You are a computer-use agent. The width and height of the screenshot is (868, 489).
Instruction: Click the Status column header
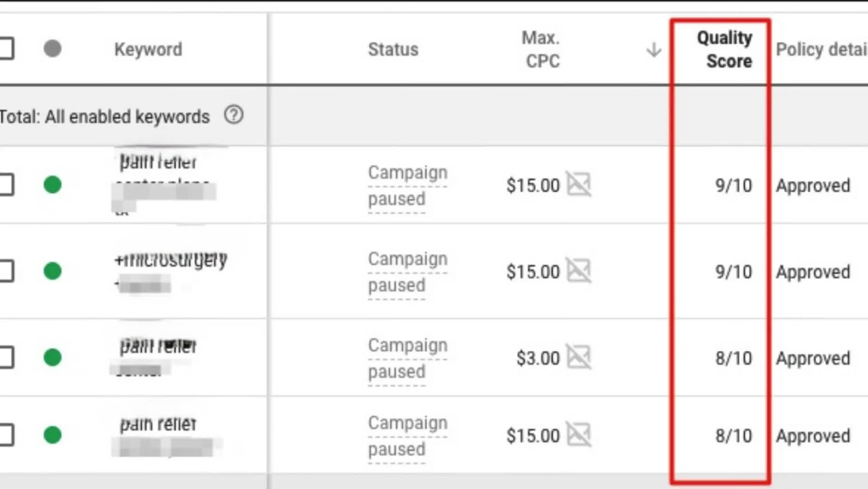tap(393, 50)
